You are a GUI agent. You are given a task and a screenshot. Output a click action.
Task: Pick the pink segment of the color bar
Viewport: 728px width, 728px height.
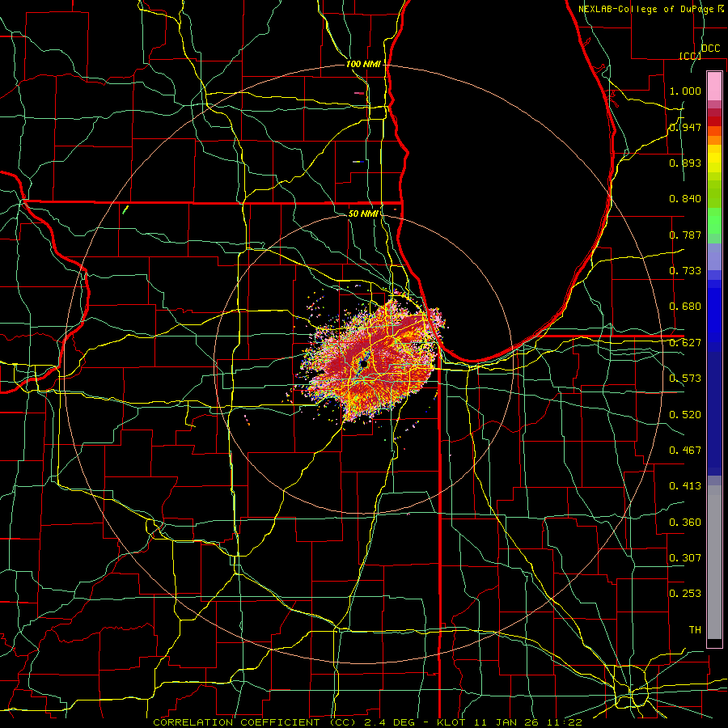coord(714,87)
